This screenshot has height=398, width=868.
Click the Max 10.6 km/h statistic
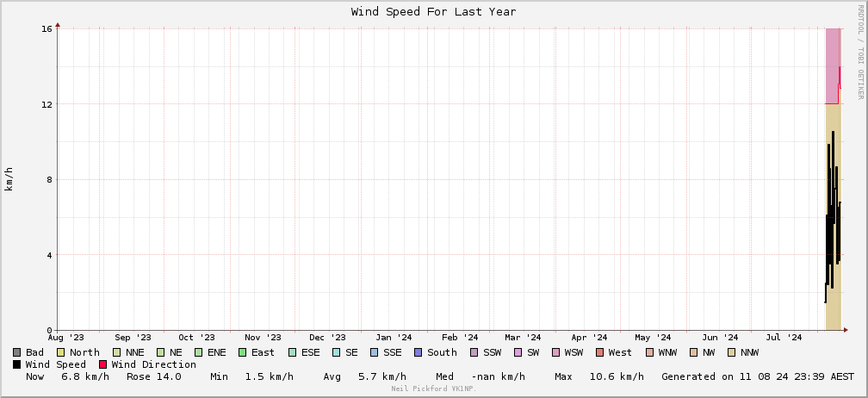click(x=599, y=377)
